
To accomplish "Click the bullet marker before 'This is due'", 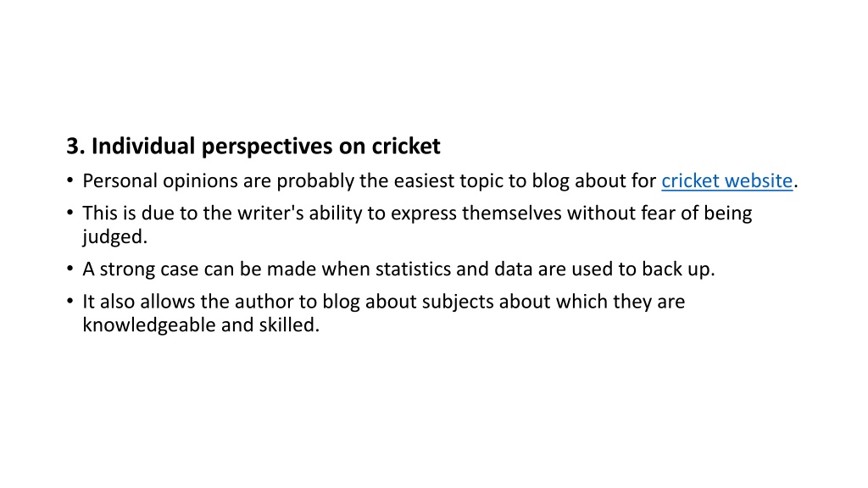I will pos(70,212).
